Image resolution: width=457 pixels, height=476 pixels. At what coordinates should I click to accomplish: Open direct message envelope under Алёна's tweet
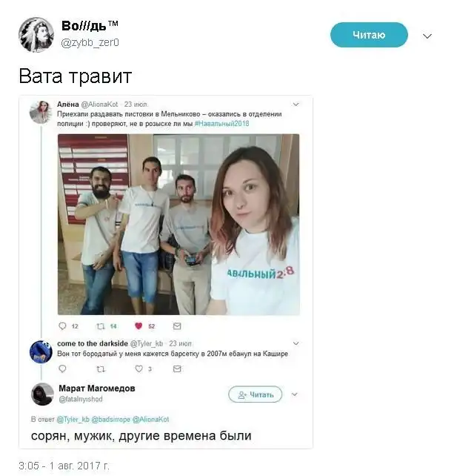[177, 326]
